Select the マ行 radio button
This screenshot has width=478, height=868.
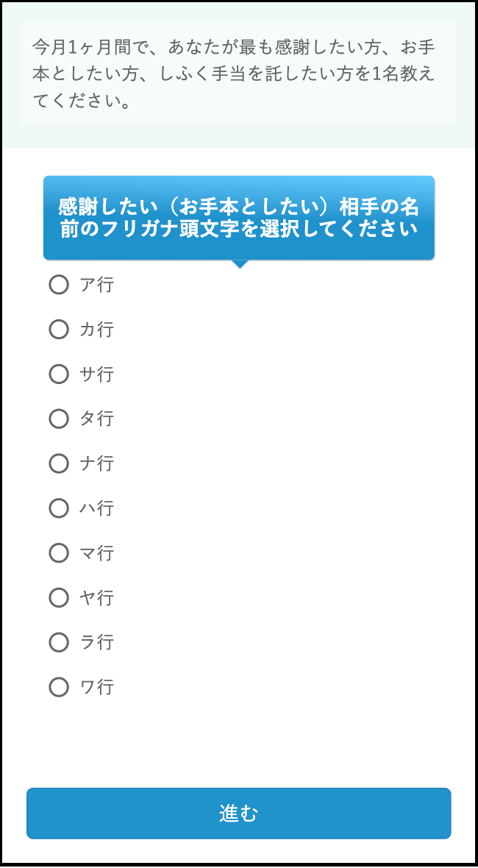[x=59, y=553]
